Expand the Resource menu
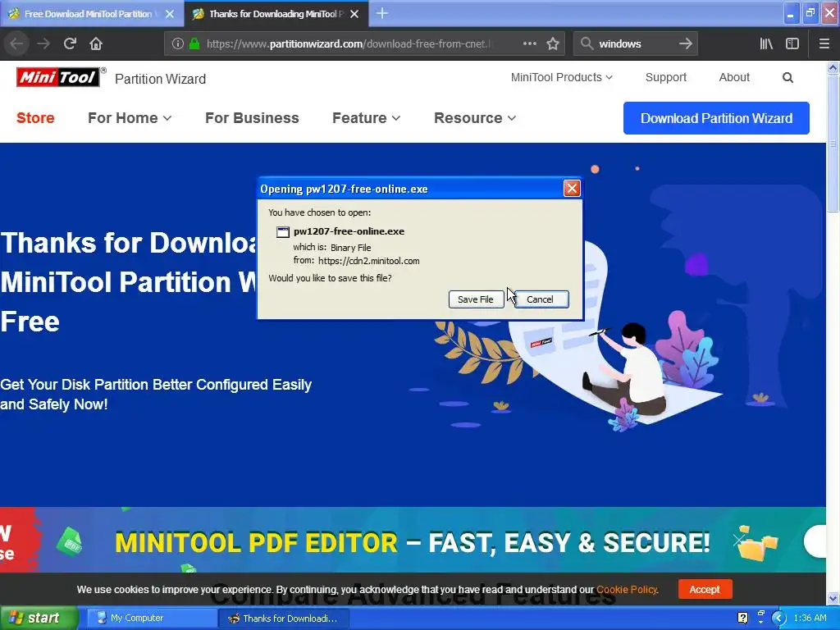 click(475, 118)
